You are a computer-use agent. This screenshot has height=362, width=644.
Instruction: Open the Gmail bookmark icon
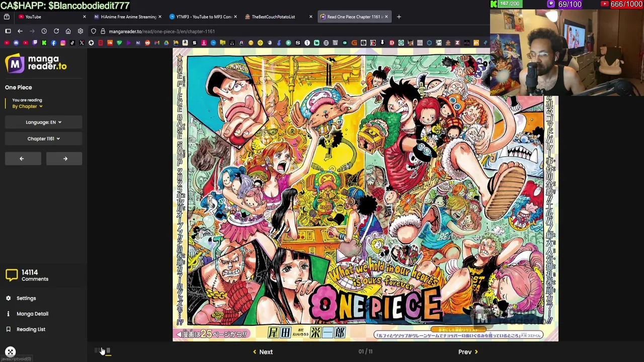coord(156,43)
